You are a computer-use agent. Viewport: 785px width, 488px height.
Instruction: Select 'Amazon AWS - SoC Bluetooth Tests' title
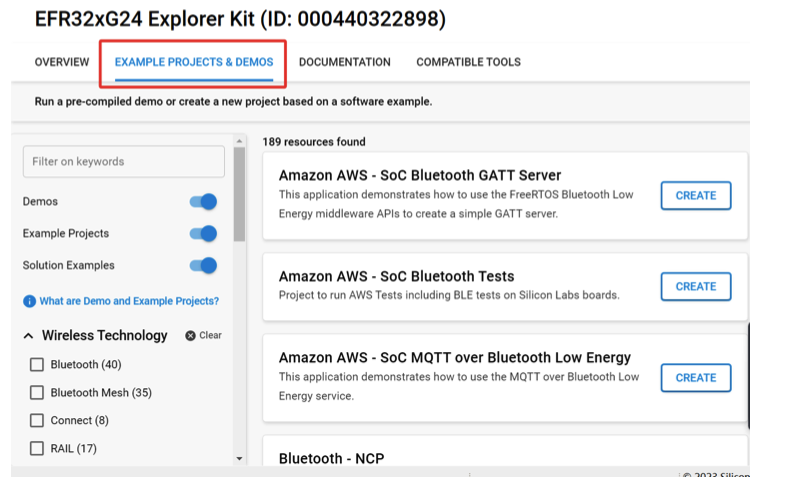point(397,276)
